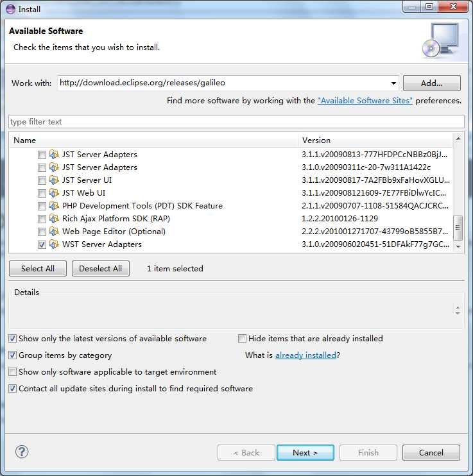
Task: Check the JST Server Adapters 3.1.1 checkbox
Action: (x=42, y=155)
